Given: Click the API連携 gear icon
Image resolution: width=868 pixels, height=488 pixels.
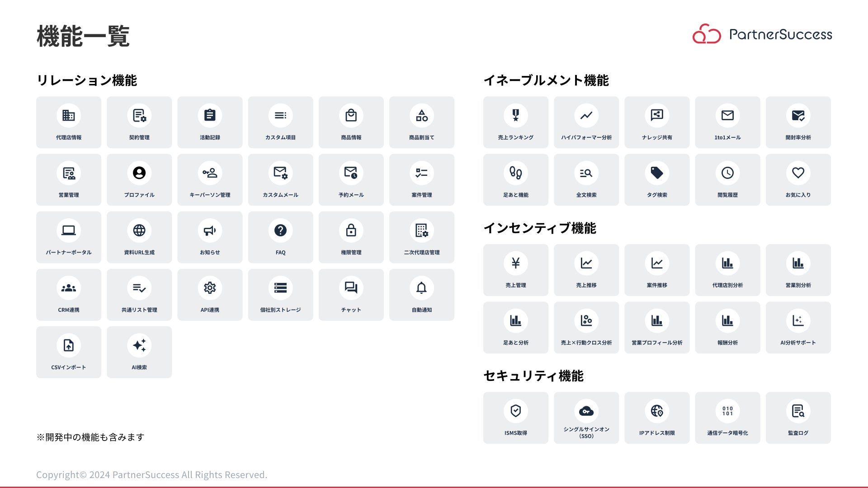Looking at the screenshot, I should (x=210, y=288).
